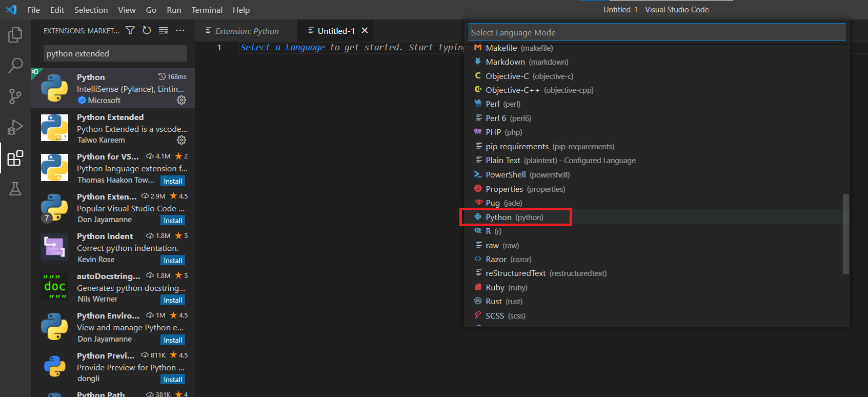Open Extensions views and more actions menu
This screenshot has height=397, width=868.
180,31
